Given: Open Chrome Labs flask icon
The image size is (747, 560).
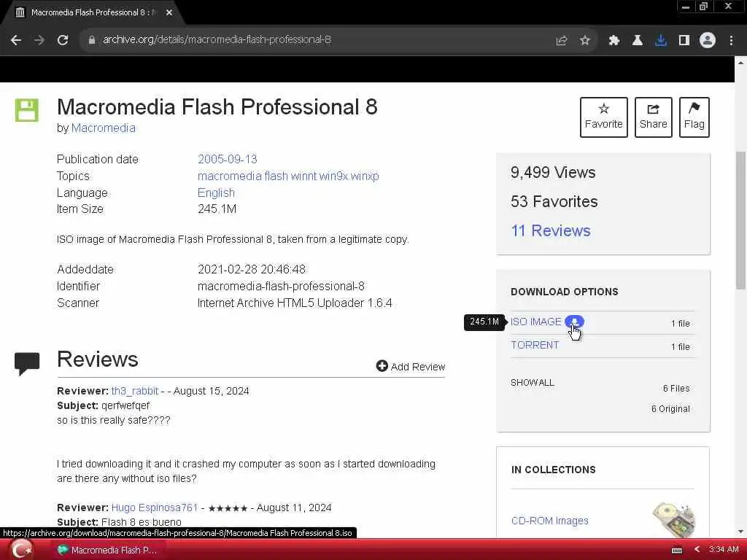Looking at the screenshot, I should pyautogui.click(x=637, y=41).
